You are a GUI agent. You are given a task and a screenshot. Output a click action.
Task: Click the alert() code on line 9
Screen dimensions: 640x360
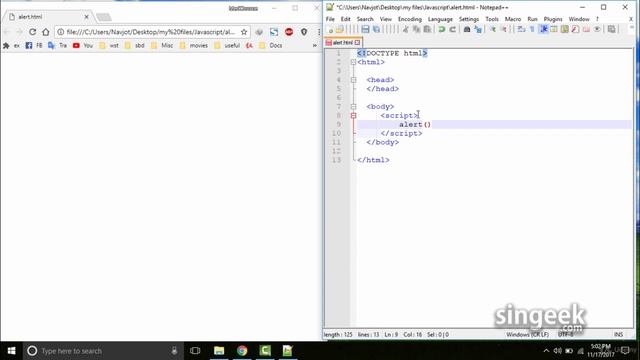415,124
